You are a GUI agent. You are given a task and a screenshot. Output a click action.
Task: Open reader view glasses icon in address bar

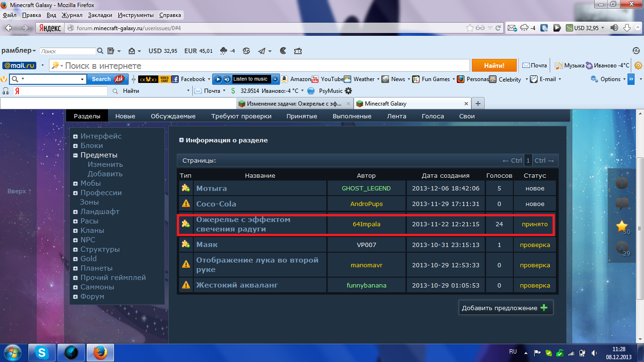[480, 28]
